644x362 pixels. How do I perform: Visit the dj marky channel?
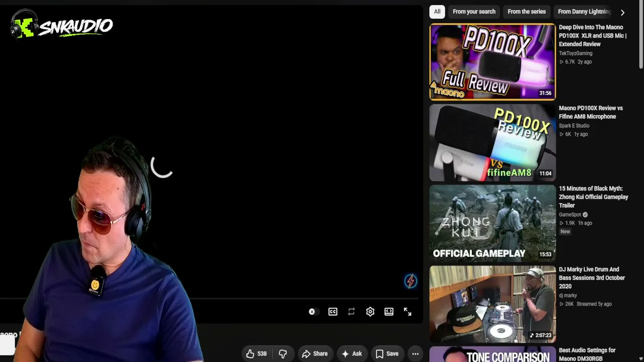click(x=568, y=296)
